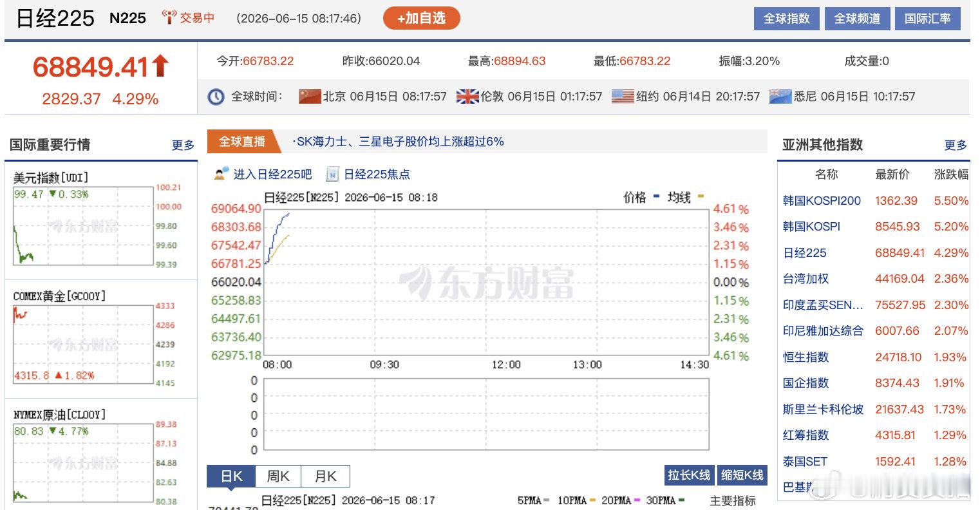This screenshot has height=510, width=980.
Task: Open 斯里兰卡科伦坡 index link
Action: pos(823,410)
